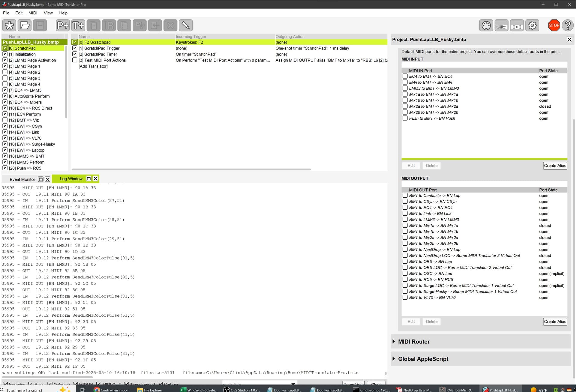Viewport: 576px width, 392px height.
Task: Undock the Event Monitor window icon
Action: [41, 179]
